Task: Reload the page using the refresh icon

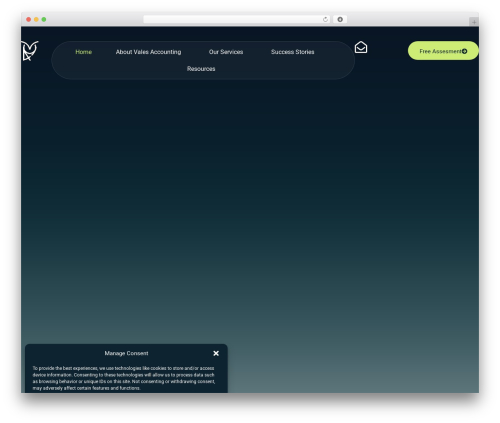Action: (325, 19)
